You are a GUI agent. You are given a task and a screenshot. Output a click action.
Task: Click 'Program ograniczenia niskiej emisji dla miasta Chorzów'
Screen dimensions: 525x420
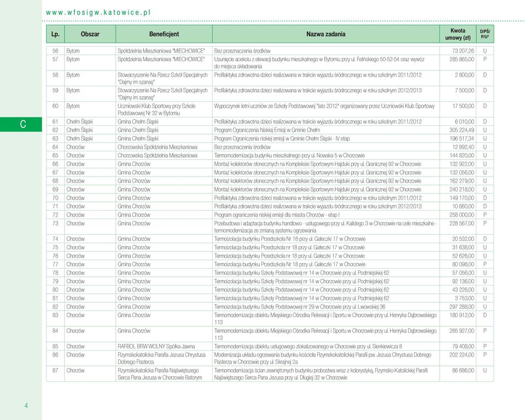point(277,215)
